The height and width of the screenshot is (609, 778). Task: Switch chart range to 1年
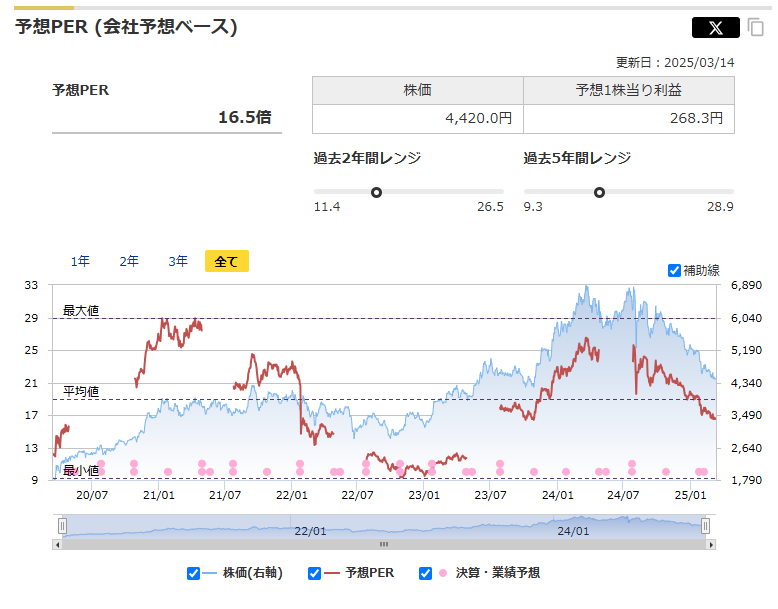pos(80,261)
